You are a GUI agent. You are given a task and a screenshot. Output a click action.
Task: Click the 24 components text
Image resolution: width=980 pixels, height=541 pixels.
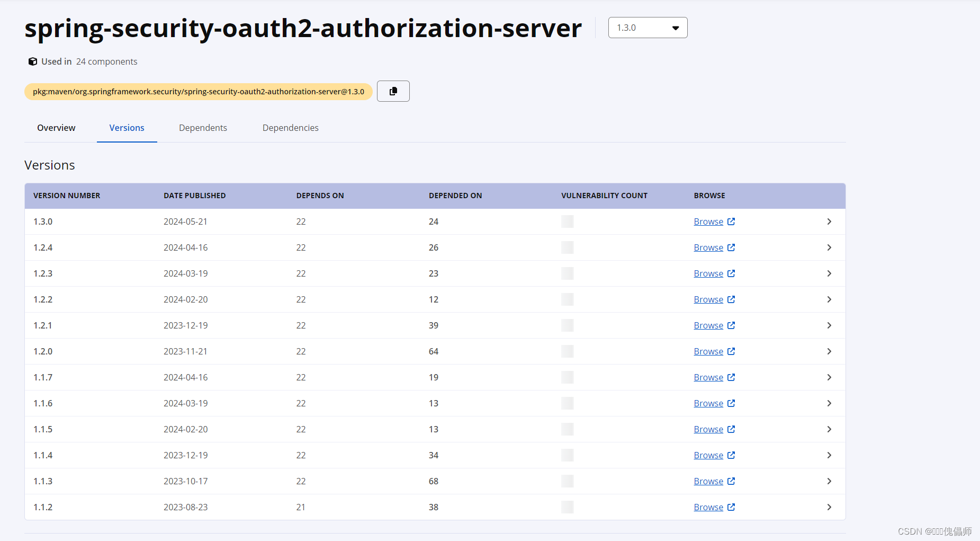click(106, 61)
